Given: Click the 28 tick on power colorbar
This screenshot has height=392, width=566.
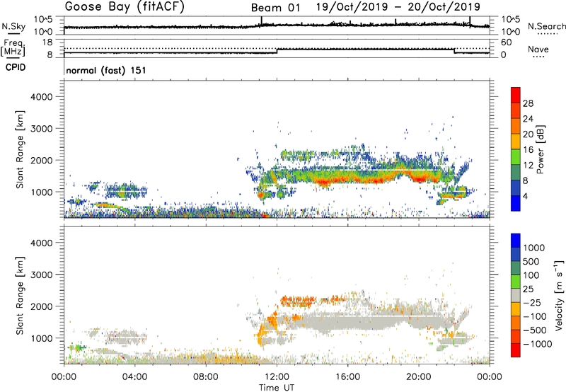Looking at the screenshot, I should 528,103.
